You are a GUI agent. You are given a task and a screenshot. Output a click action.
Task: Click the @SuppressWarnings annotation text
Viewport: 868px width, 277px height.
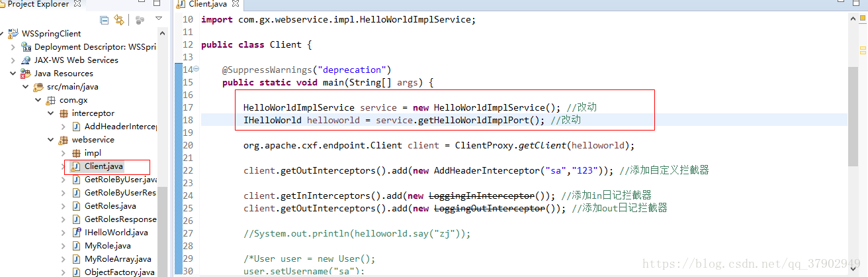click(307, 70)
